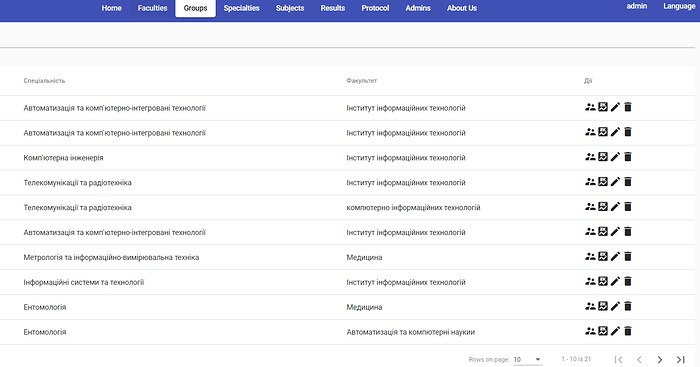Go to the next page of groups
Image resolution: width=700 pixels, height=367 pixels.
click(660, 359)
